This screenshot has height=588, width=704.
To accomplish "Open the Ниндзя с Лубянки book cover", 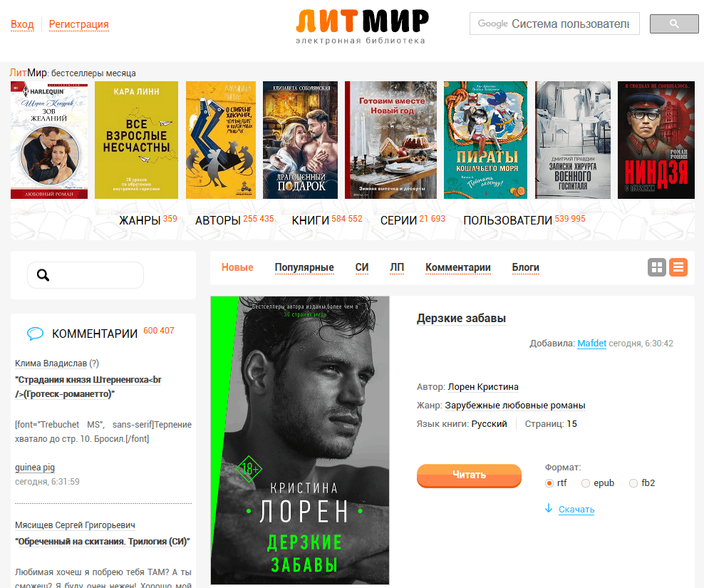I will pyautogui.click(x=656, y=140).
